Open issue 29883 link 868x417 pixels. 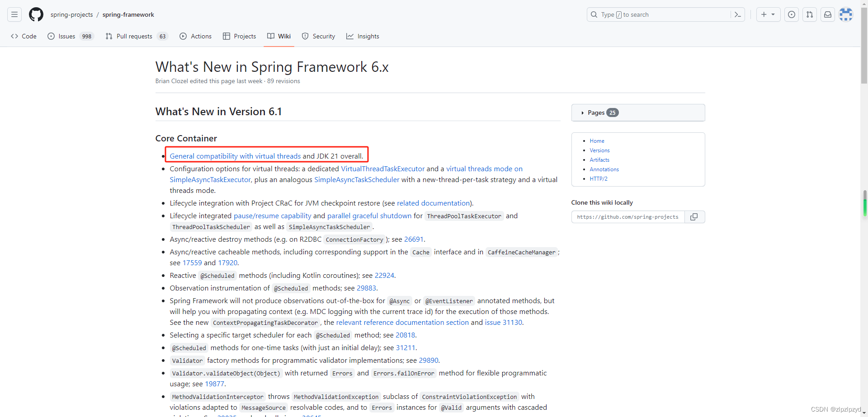pos(366,288)
